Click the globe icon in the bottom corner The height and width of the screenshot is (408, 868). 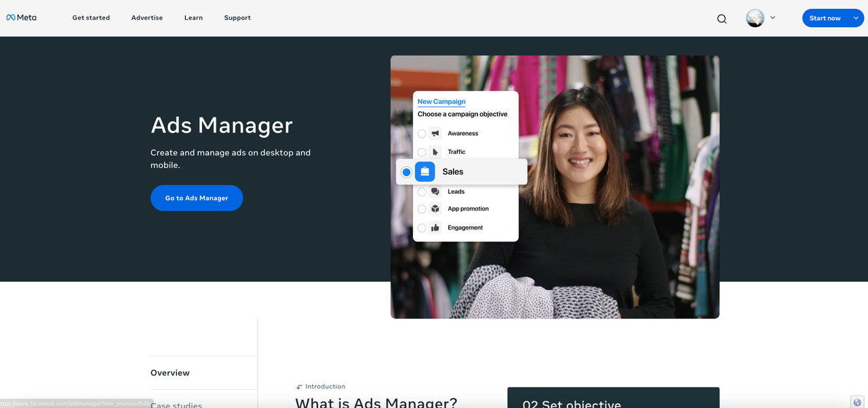[857, 403]
